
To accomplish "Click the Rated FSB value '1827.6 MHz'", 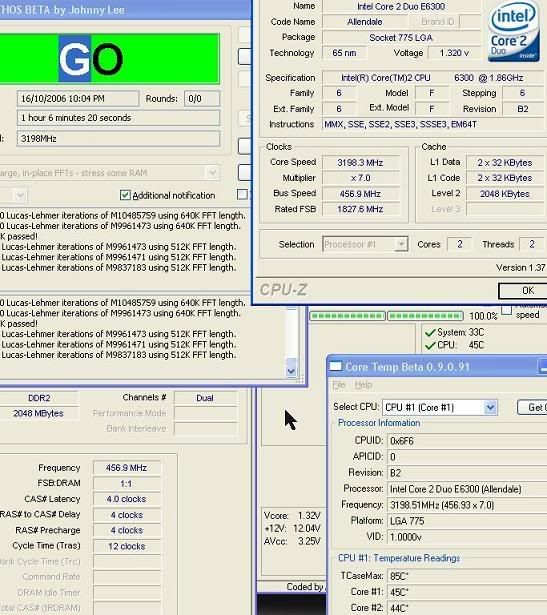I will [x=360, y=209].
